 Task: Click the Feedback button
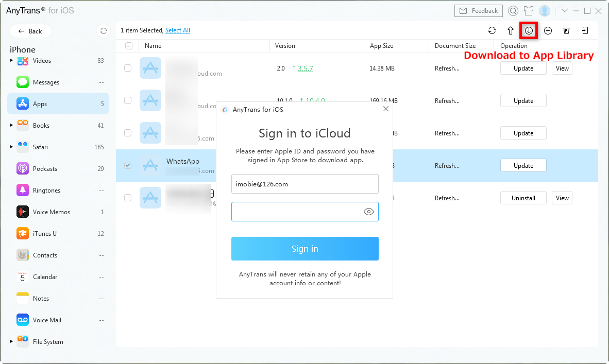click(x=479, y=11)
